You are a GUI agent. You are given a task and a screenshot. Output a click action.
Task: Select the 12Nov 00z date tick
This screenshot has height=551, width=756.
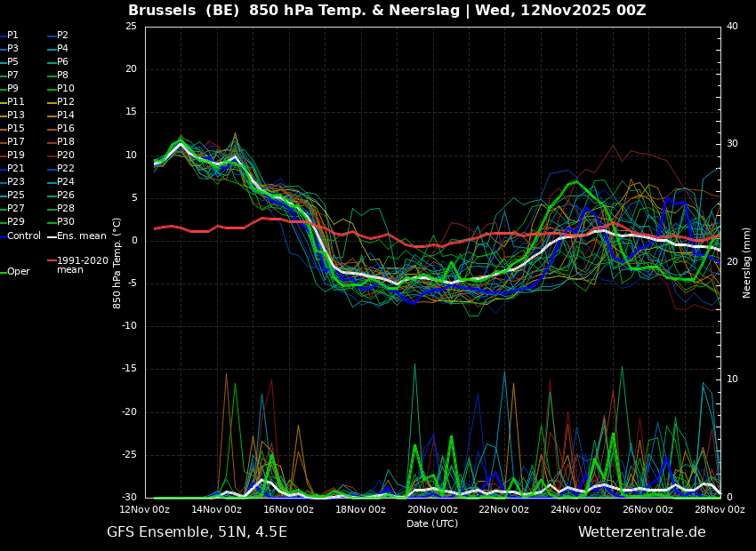click(x=145, y=509)
